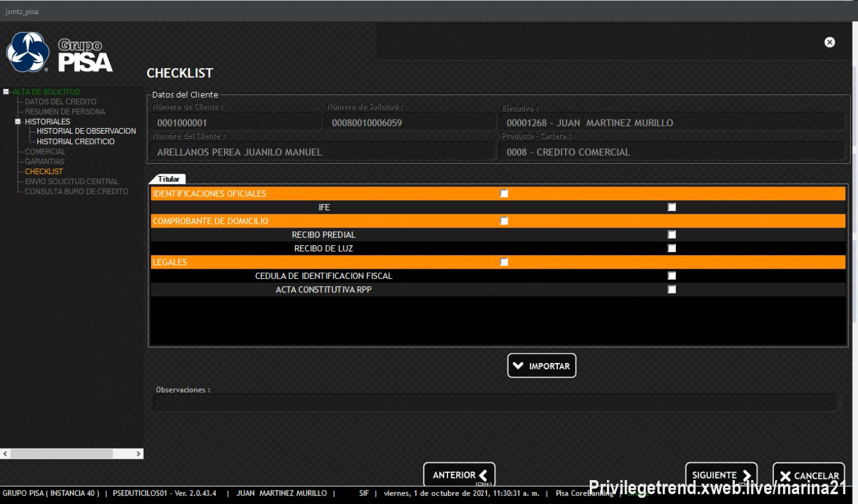Viewport: 858px width, 504px height.
Task: Open HISTORIAL CREDITICIO in the tree
Action: 75,142
